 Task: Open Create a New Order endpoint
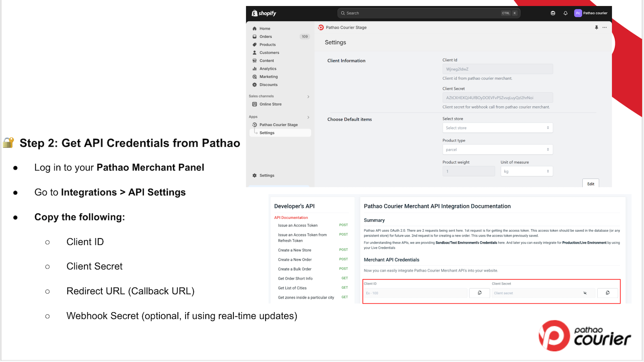click(x=295, y=260)
